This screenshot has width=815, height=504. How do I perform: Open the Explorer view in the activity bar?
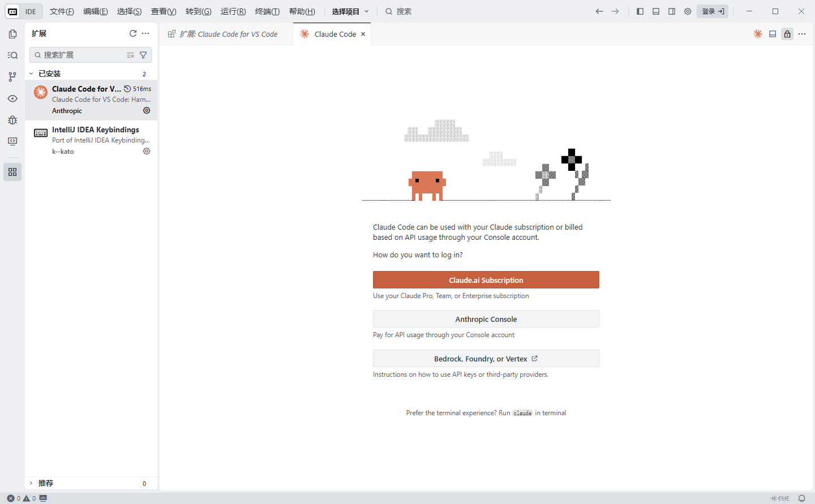point(12,34)
